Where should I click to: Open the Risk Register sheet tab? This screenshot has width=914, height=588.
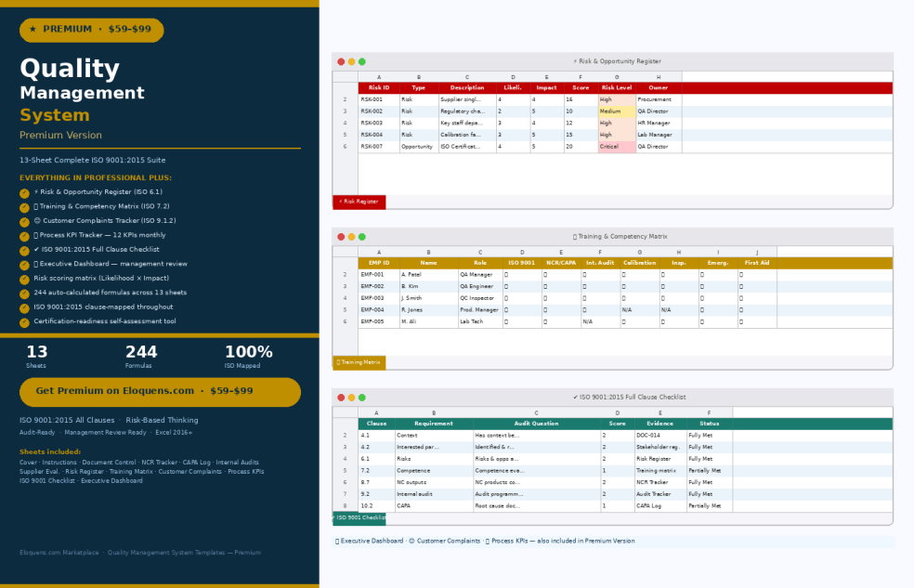pos(359,202)
